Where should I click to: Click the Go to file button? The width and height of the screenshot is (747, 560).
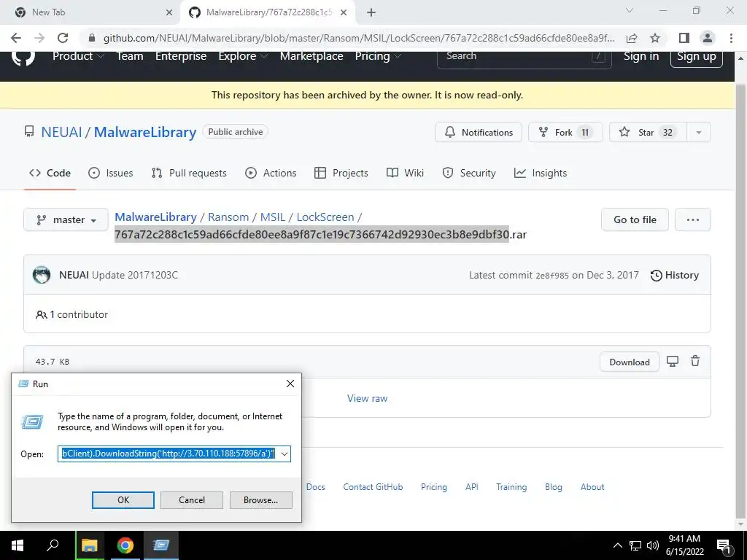[x=635, y=219]
